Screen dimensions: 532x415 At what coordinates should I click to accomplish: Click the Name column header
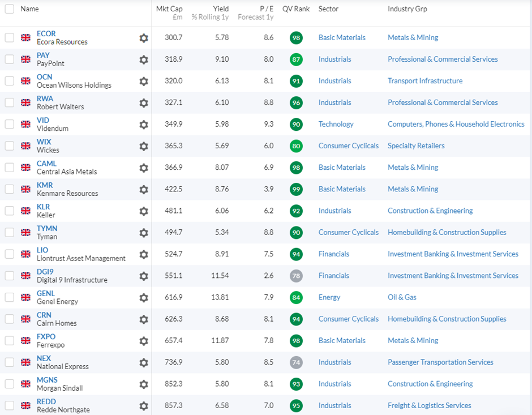(29, 9)
